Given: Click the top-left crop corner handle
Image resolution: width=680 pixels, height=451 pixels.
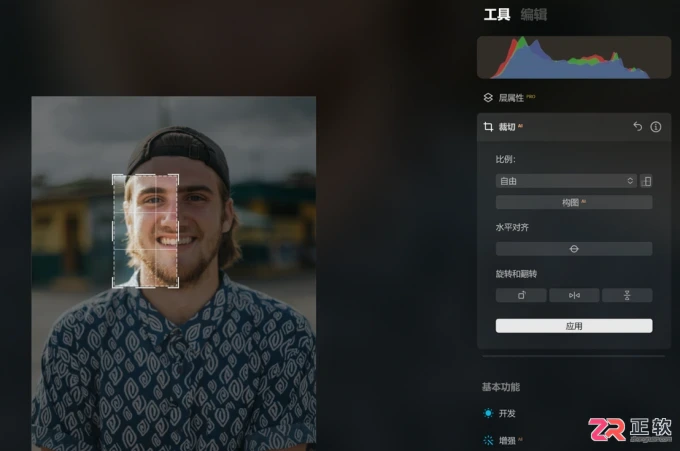Looking at the screenshot, I should 113,176.
